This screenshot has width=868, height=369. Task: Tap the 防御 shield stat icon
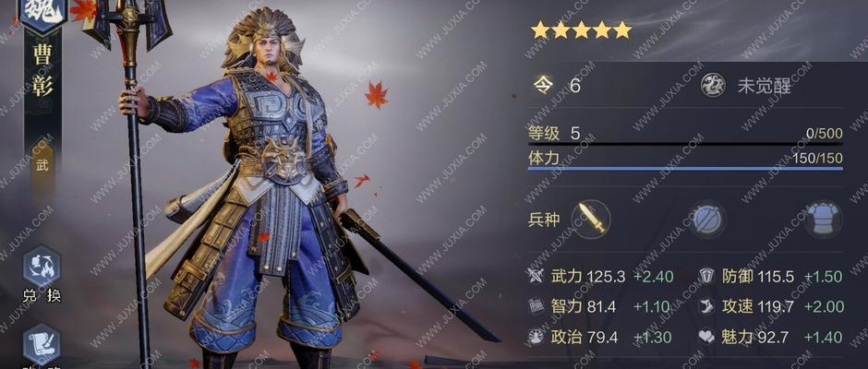[x=707, y=277]
